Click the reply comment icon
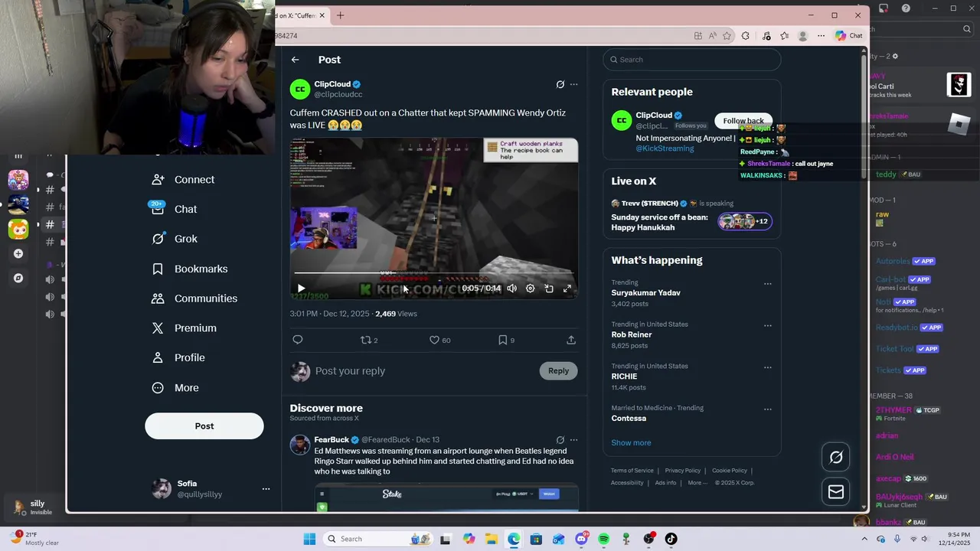980x551 pixels. (298, 340)
